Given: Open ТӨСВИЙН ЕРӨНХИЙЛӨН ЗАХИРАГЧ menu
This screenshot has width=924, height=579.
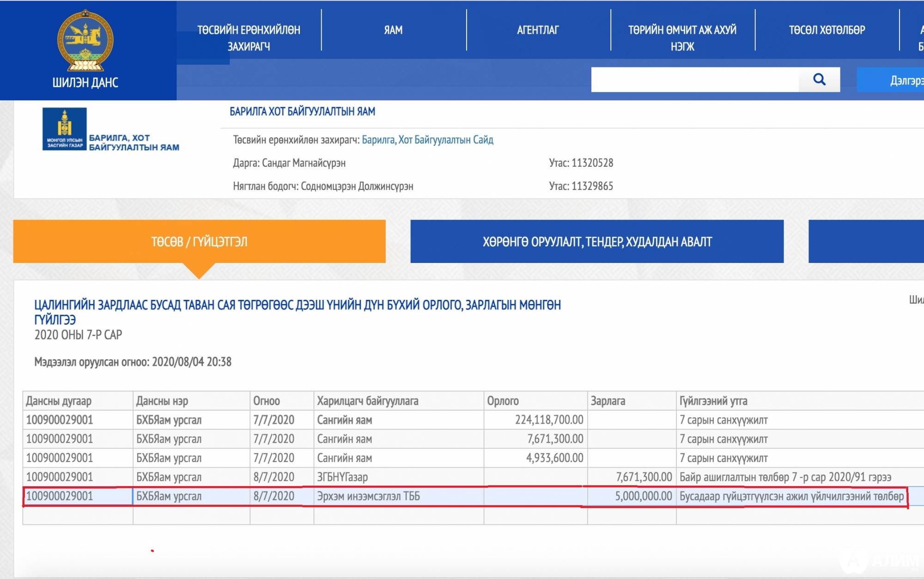Looking at the screenshot, I should (249, 38).
